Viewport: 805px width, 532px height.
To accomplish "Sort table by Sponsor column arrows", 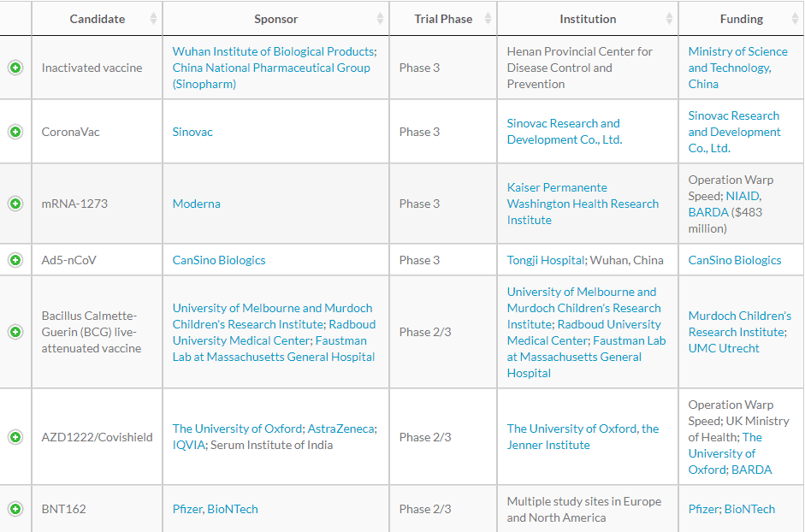I will coord(380,19).
